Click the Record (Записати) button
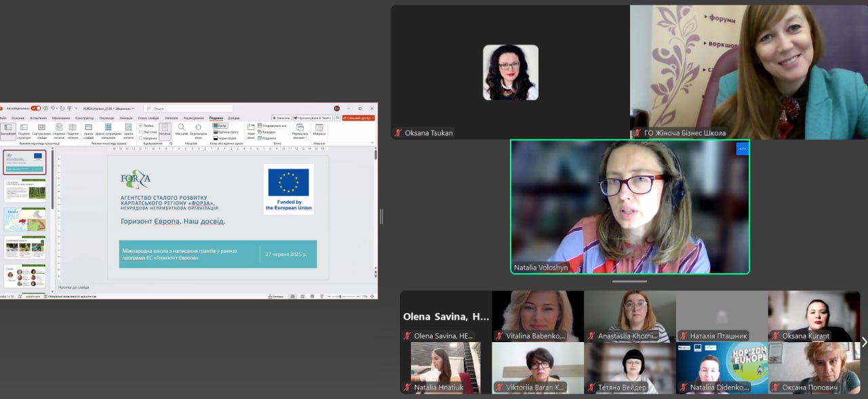 283,118
